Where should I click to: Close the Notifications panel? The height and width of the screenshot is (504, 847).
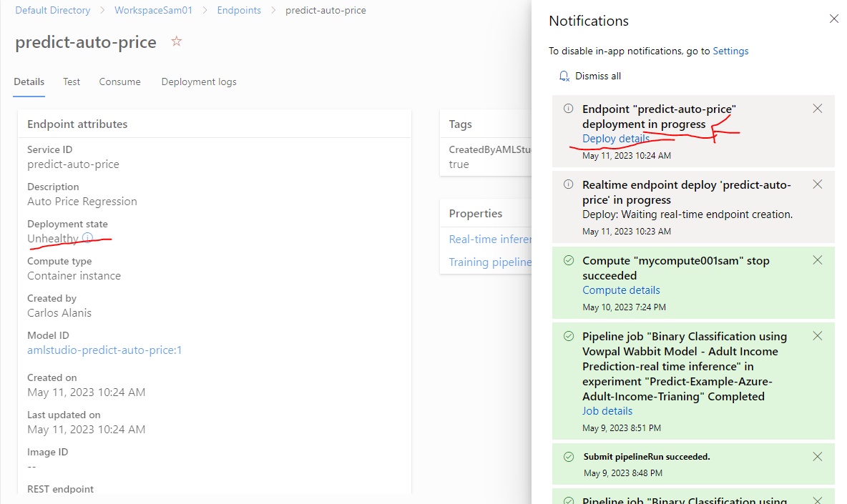833,19
